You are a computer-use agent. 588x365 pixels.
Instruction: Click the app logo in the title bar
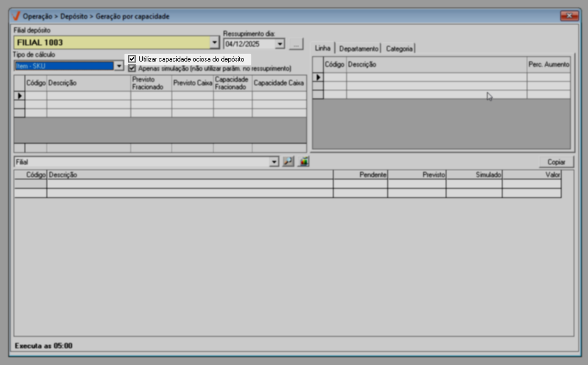pos(17,16)
